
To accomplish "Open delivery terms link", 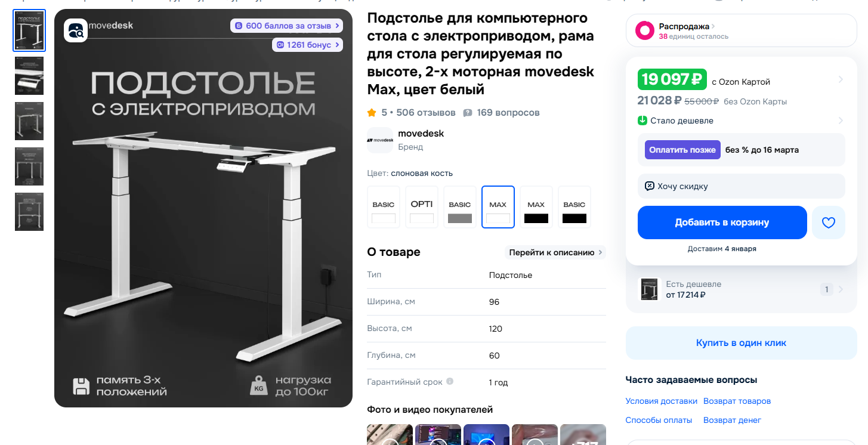I will pyautogui.click(x=661, y=401).
